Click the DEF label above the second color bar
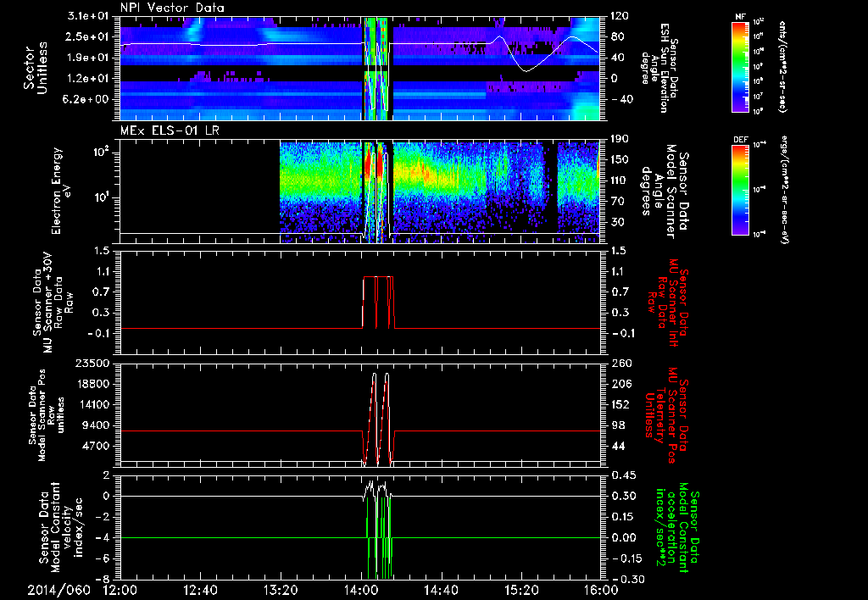The height and width of the screenshot is (600, 868). point(741,140)
